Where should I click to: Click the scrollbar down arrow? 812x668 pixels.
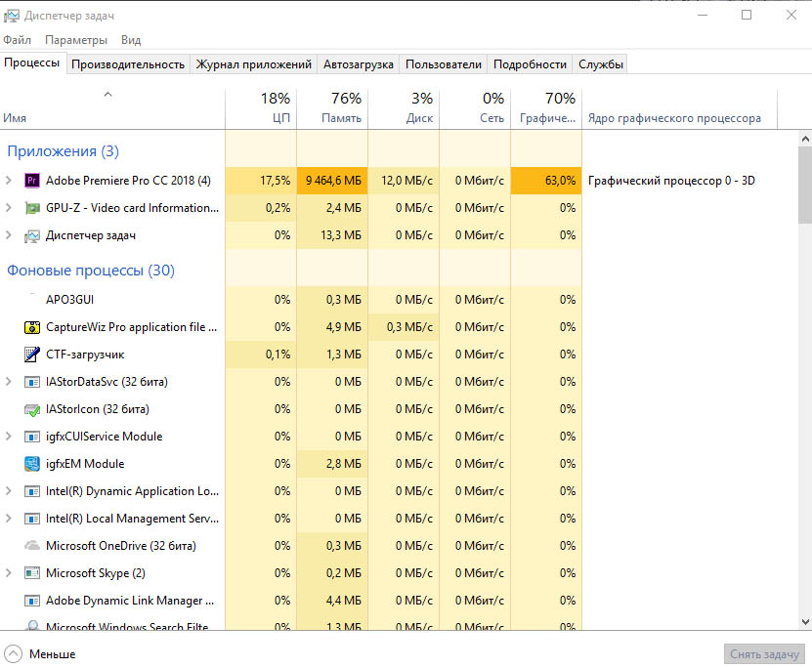click(x=805, y=621)
